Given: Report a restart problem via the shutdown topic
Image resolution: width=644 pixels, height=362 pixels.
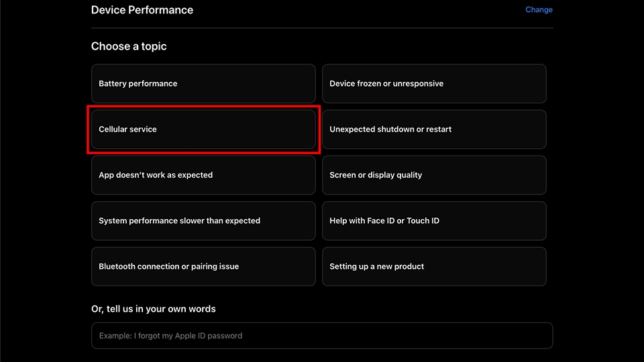Looking at the screenshot, I should (434, 129).
